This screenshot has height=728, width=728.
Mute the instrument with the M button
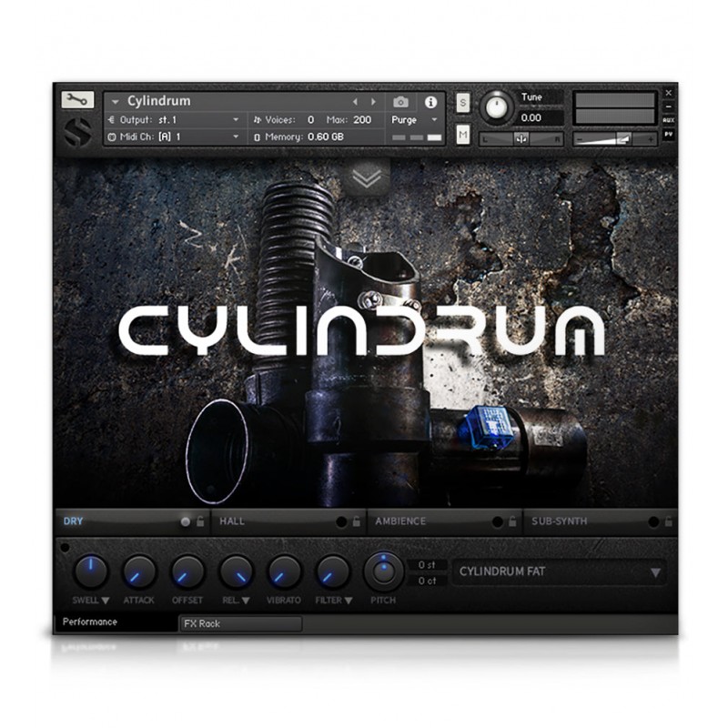tap(463, 135)
